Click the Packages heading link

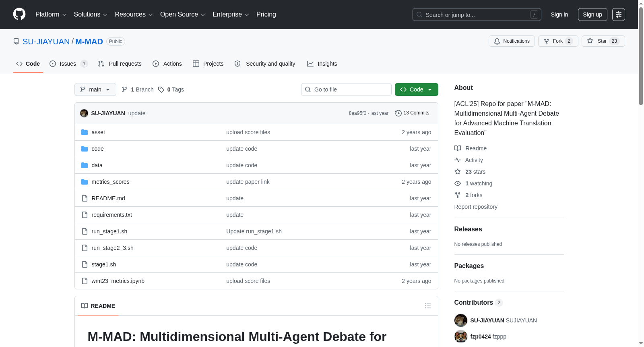pyautogui.click(x=469, y=266)
